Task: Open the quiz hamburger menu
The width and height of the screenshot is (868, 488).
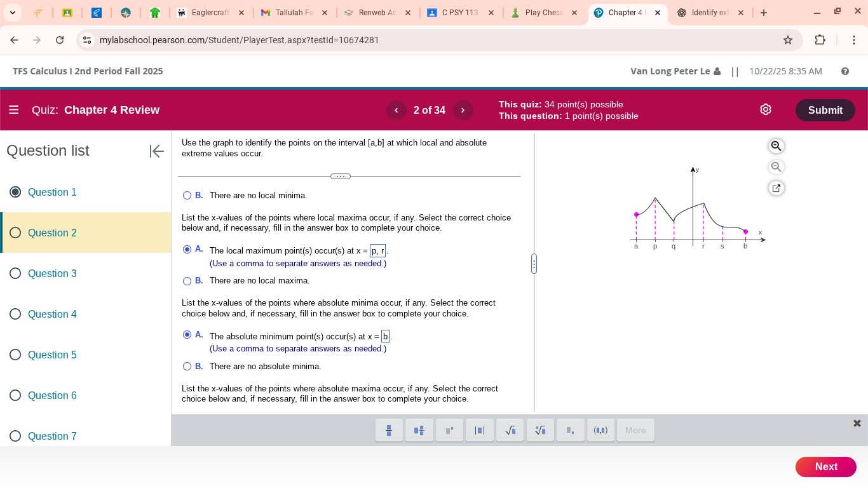Action: pos(15,109)
